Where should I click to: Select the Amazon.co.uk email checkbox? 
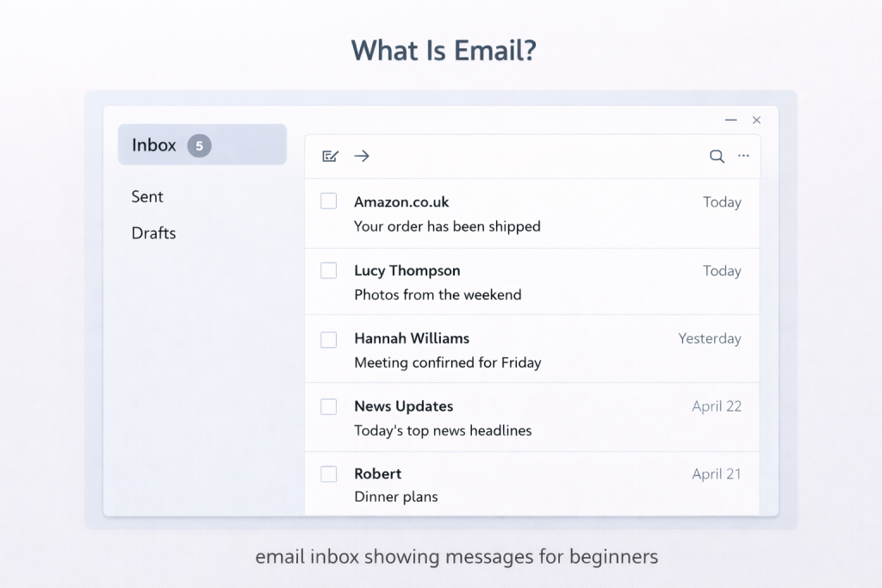[328, 201]
